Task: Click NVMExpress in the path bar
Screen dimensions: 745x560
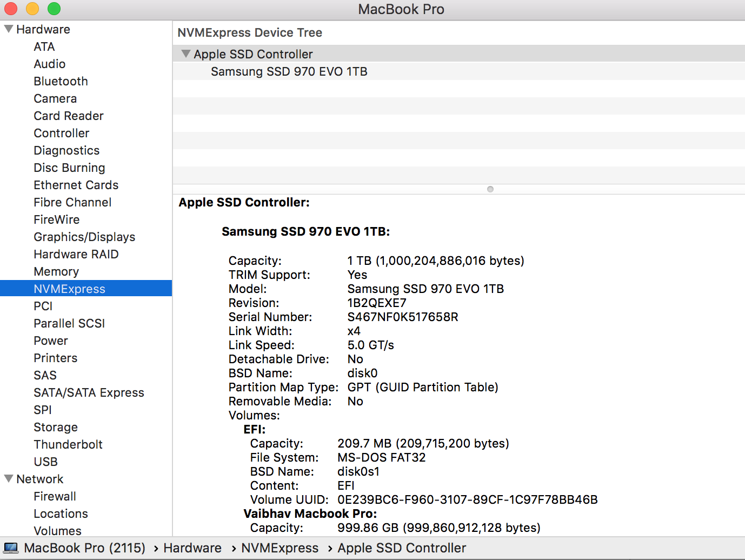Action: 280,548
